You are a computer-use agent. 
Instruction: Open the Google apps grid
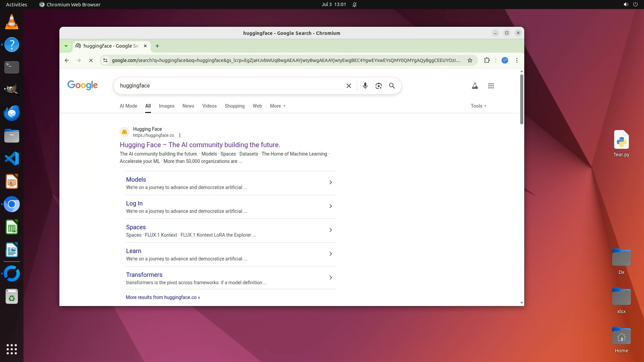pos(491,86)
